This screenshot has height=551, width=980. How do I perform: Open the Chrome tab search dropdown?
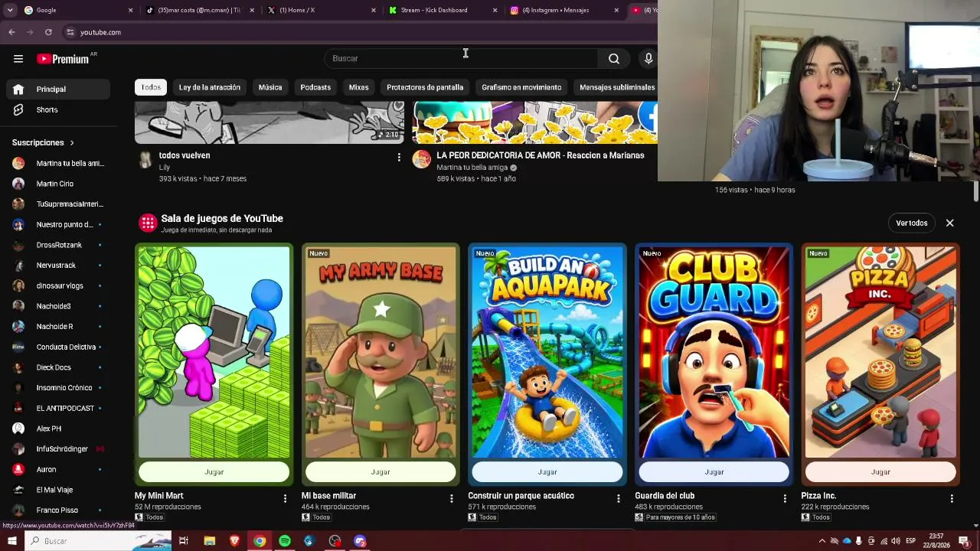click(10, 10)
